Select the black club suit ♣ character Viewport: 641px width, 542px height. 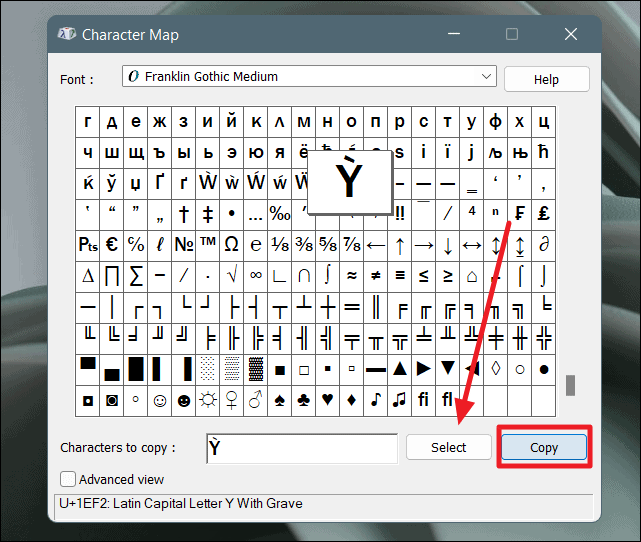pos(304,401)
